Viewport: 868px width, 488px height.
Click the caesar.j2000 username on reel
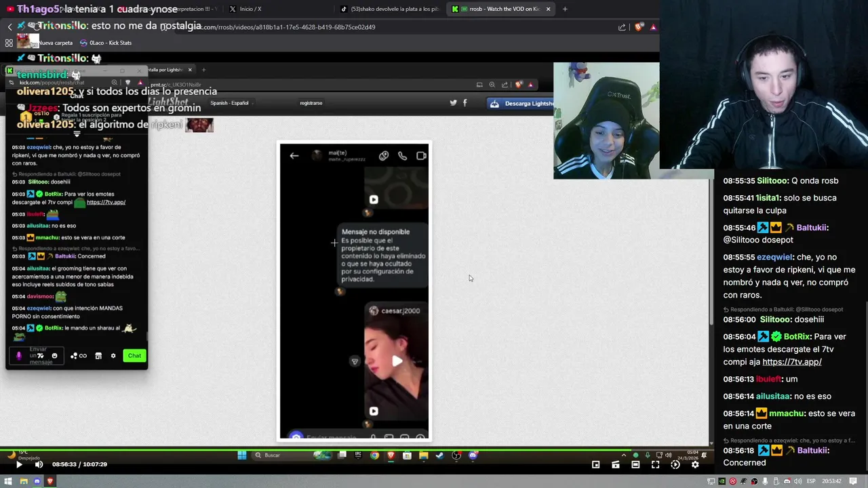pos(400,311)
